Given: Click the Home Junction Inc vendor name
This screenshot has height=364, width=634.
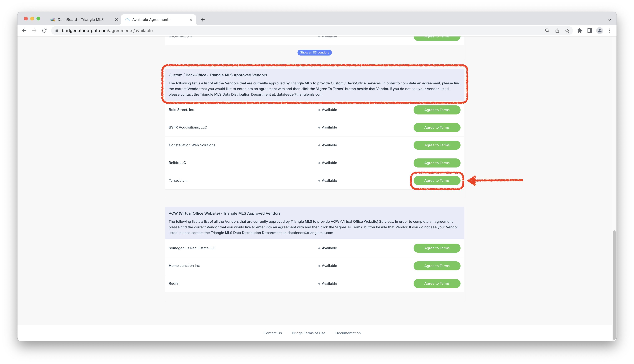Looking at the screenshot, I should tap(184, 265).
